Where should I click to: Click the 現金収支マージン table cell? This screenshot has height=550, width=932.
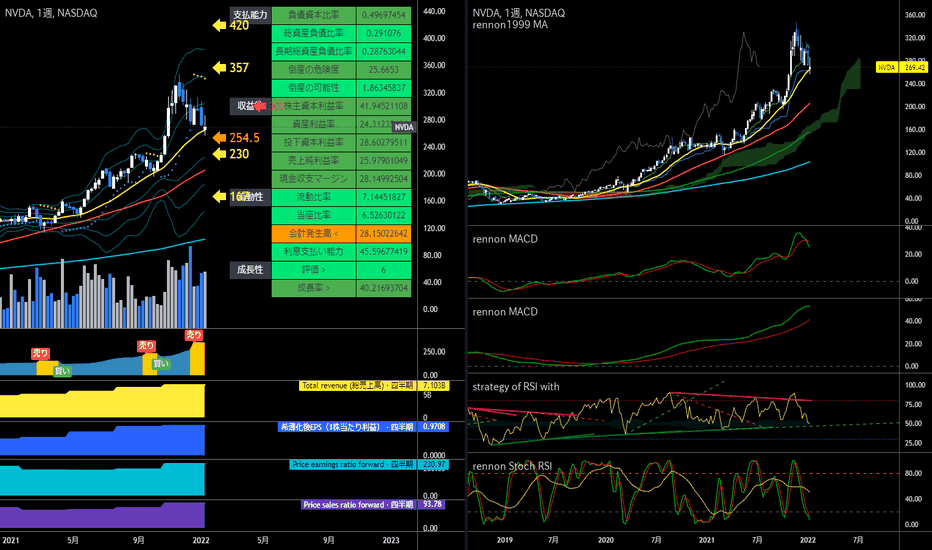click(314, 178)
